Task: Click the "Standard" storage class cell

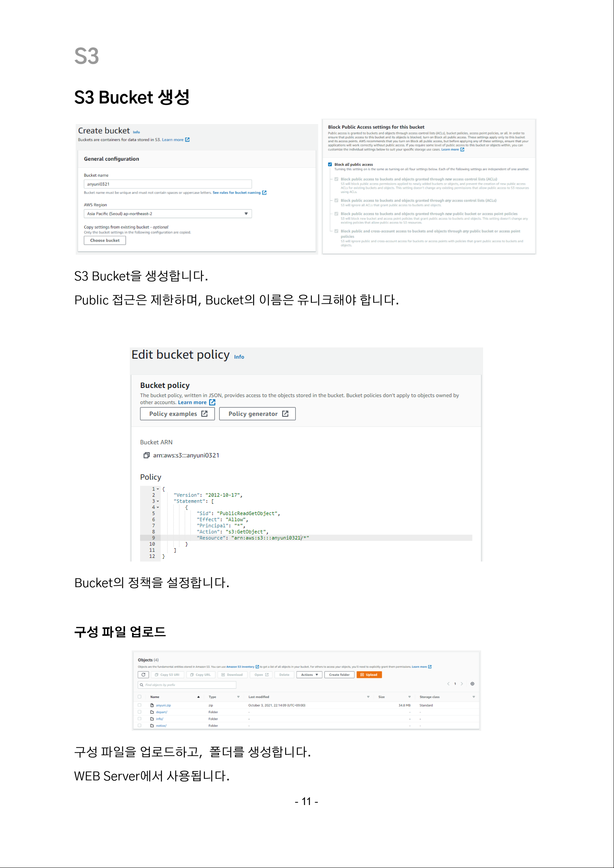Action: tap(426, 705)
